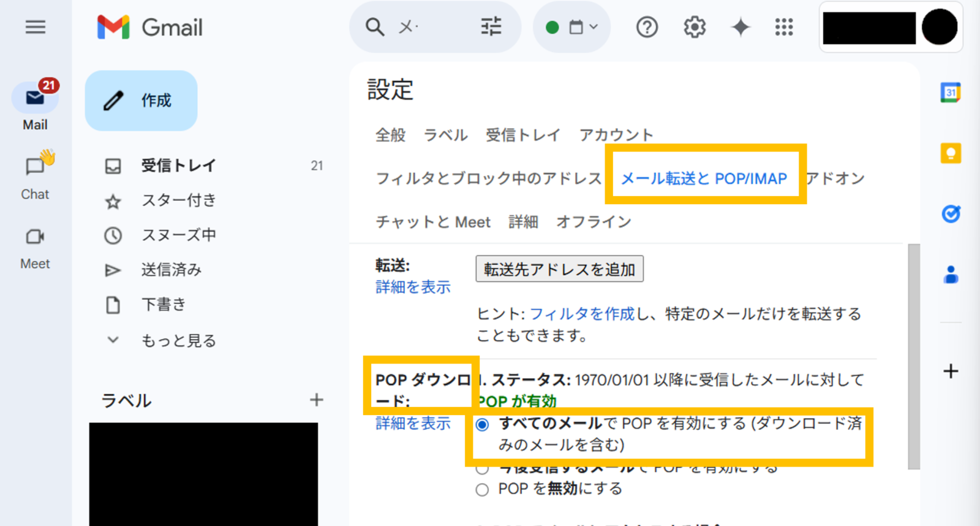
Task: Open the account profile avatar
Action: click(x=939, y=27)
